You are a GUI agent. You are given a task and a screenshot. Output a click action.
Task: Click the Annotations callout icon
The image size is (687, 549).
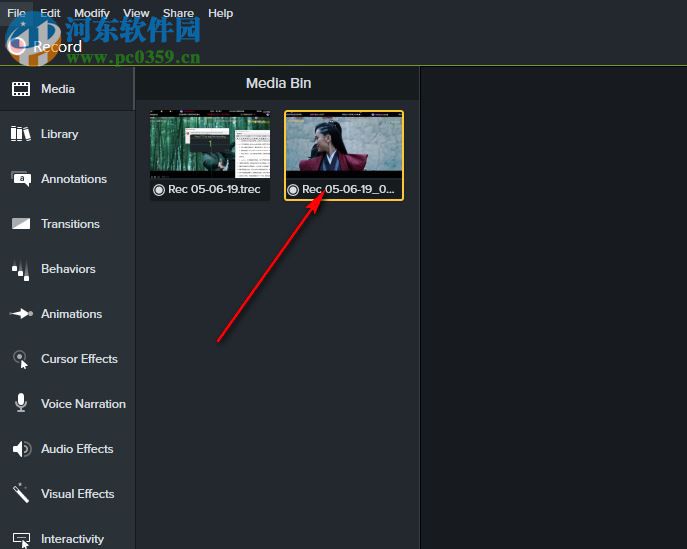pyautogui.click(x=21, y=179)
